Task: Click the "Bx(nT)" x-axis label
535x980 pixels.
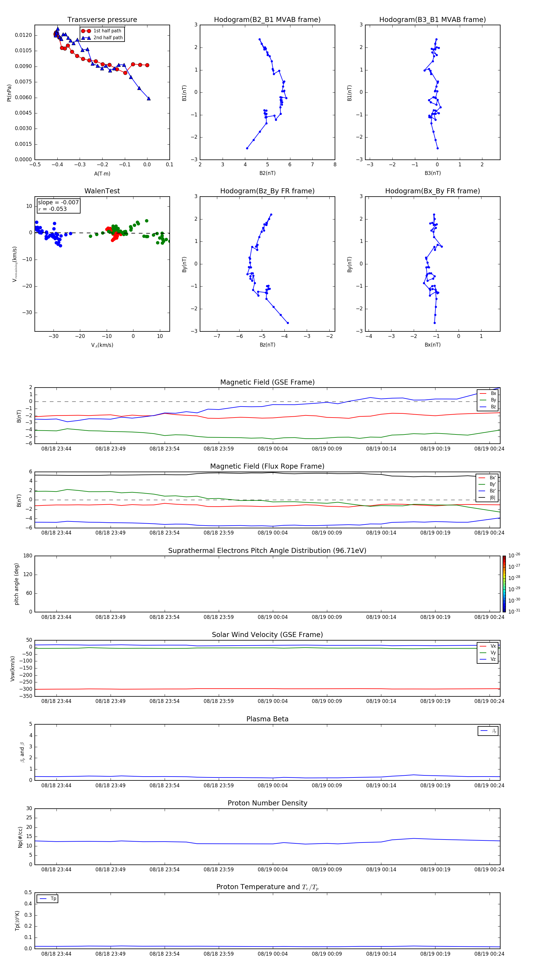Action: (x=432, y=345)
